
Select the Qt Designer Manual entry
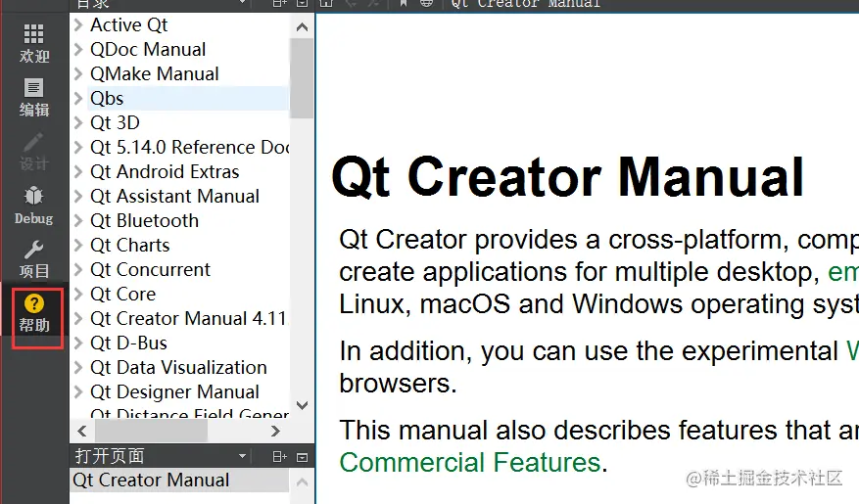pyautogui.click(x=174, y=391)
